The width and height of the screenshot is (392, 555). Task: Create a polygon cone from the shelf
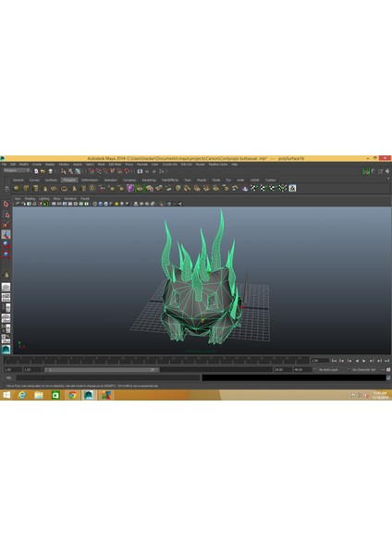[45, 189]
